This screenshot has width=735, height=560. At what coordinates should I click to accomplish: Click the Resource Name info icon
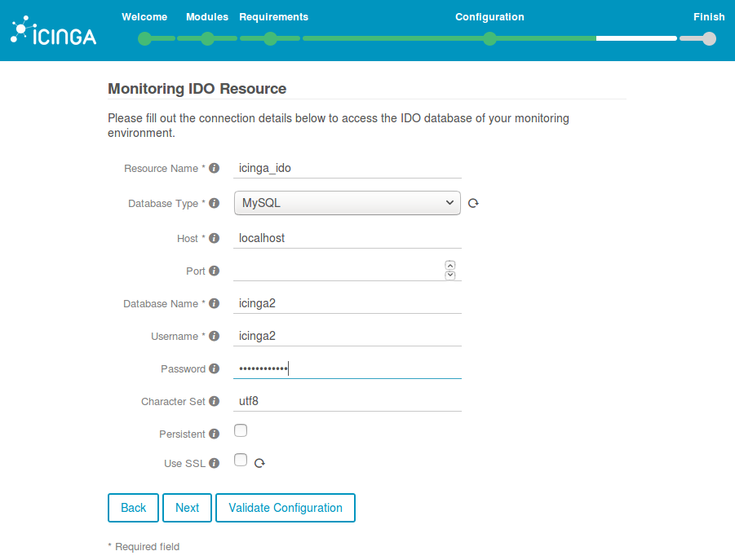215,168
